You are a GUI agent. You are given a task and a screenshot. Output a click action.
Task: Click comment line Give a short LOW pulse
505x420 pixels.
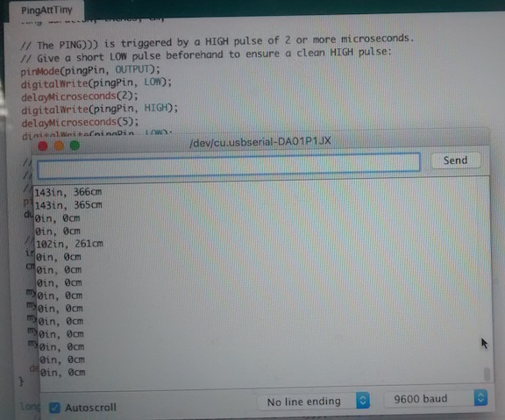coord(206,55)
